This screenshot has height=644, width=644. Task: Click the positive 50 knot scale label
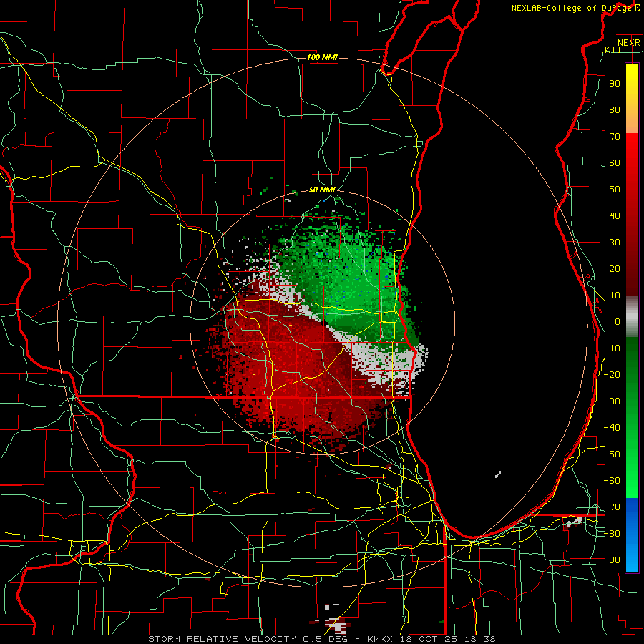pyautogui.click(x=615, y=190)
